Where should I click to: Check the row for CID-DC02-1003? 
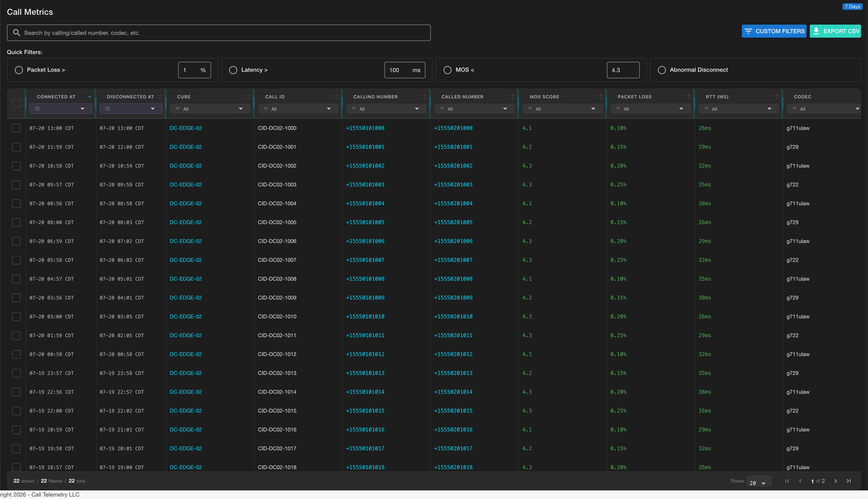point(16,185)
